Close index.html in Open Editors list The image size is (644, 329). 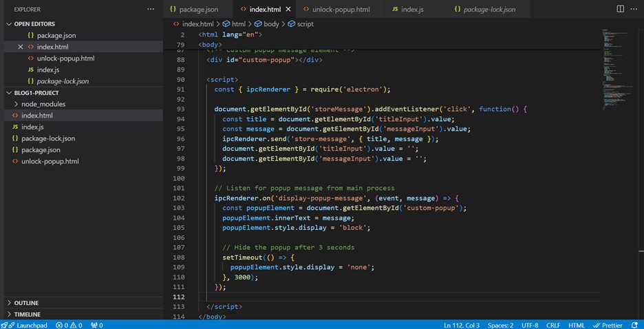point(20,47)
